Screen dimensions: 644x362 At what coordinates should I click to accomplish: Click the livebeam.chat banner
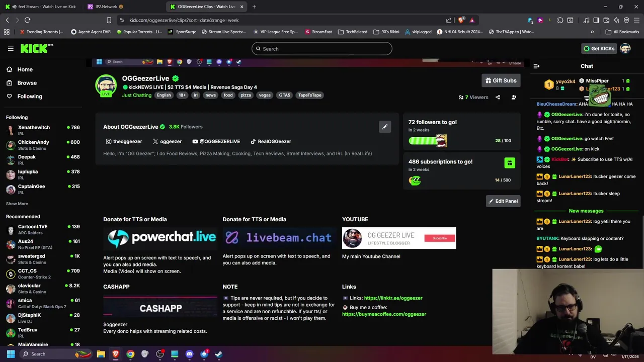[x=280, y=238]
